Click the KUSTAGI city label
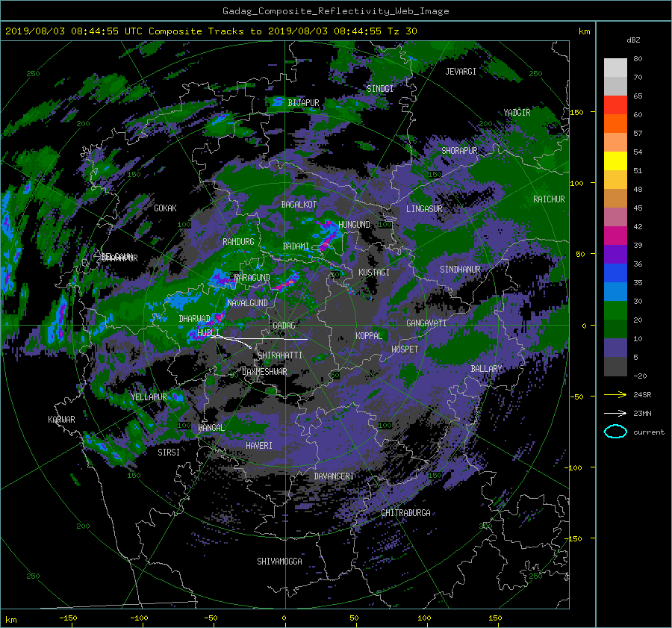The image size is (672, 628). 374,273
